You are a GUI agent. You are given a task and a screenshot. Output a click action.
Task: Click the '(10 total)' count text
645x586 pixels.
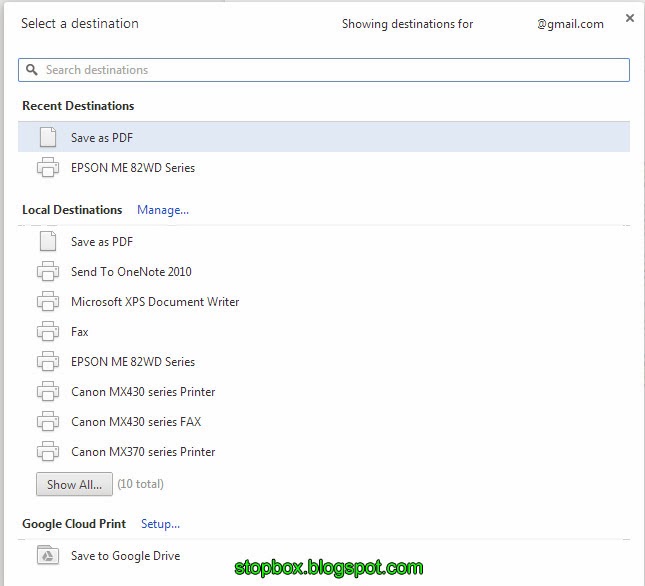(x=140, y=484)
